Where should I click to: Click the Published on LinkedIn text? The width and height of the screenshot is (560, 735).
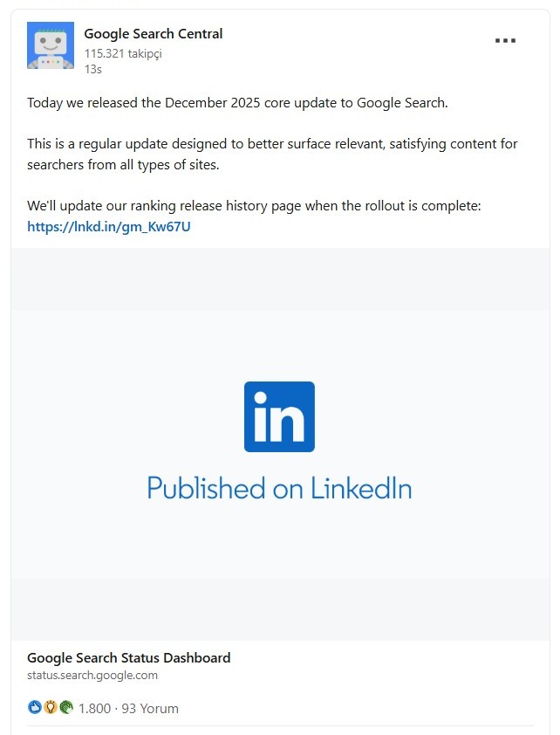[279, 487]
